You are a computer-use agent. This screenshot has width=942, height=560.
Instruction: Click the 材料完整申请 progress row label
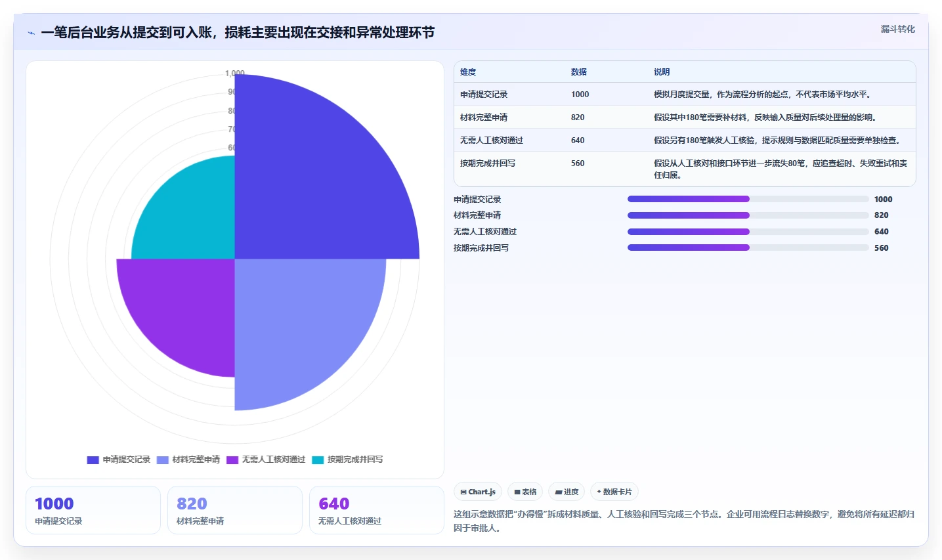click(x=477, y=215)
